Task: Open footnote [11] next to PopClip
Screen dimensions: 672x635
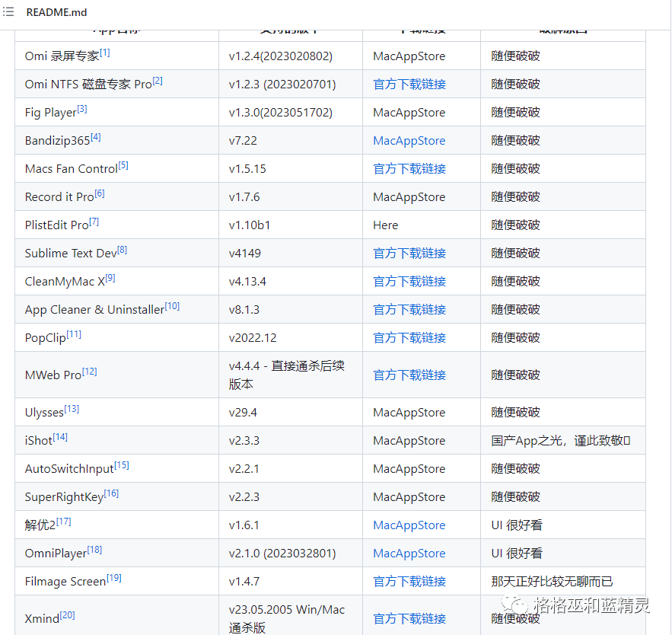Action: (74, 334)
